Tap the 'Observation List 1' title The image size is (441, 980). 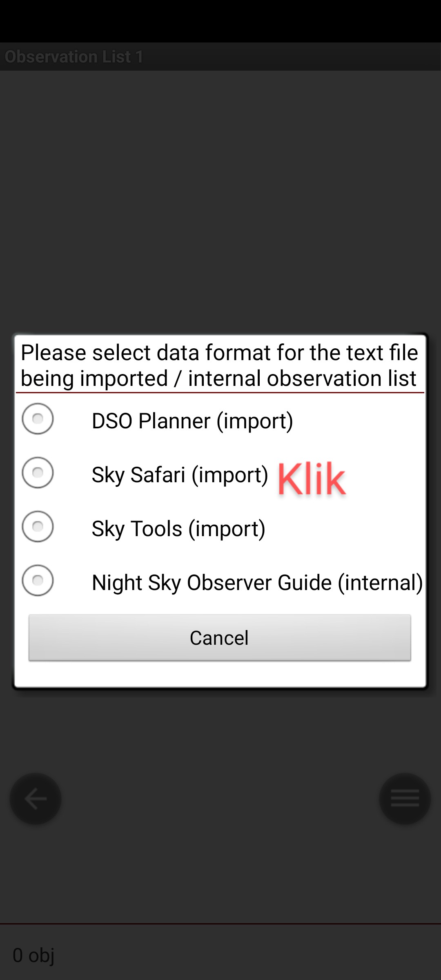pyautogui.click(x=74, y=57)
